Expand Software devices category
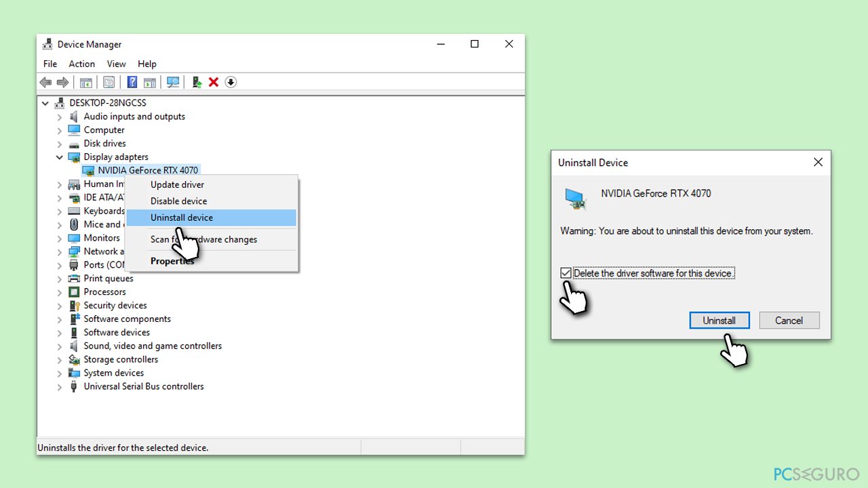The image size is (868, 488). click(x=60, y=333)
